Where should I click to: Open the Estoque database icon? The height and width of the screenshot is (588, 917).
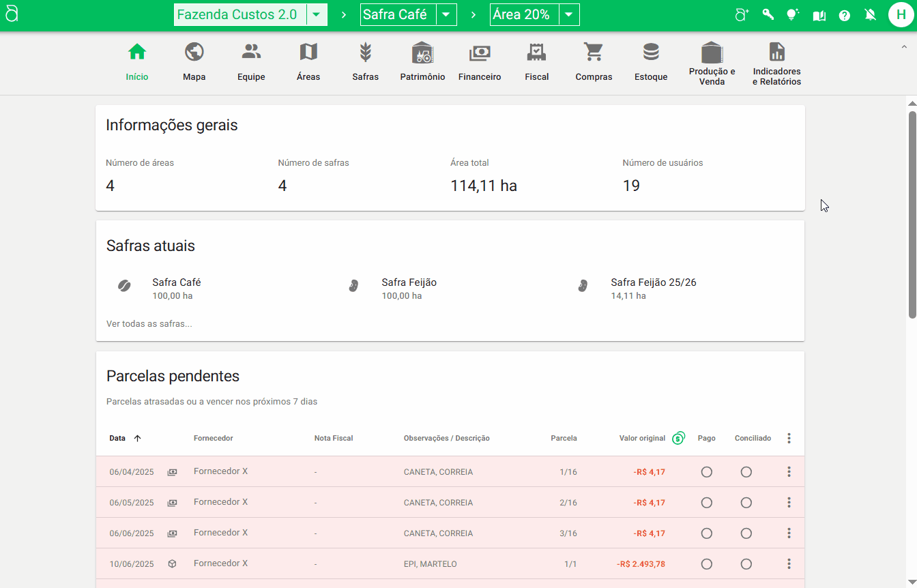pos(651,53)
